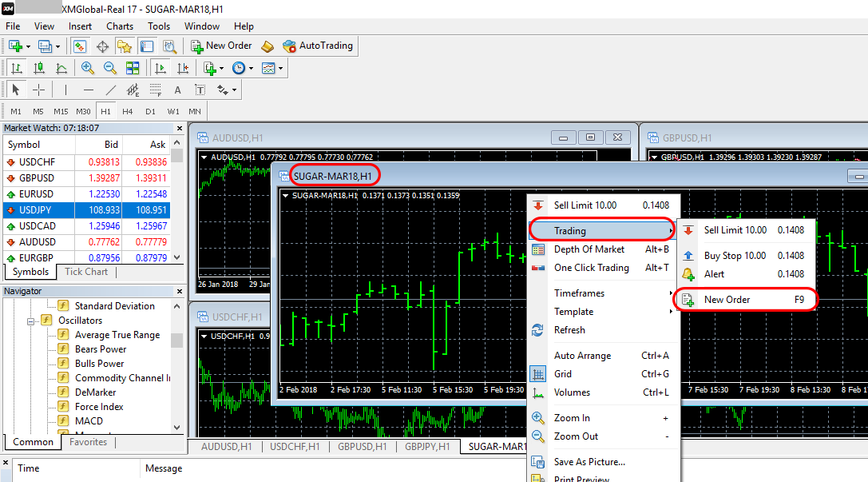Select the M15 timeframe button
This screenshot has height=482, width=868.
[x=61, y=111]
